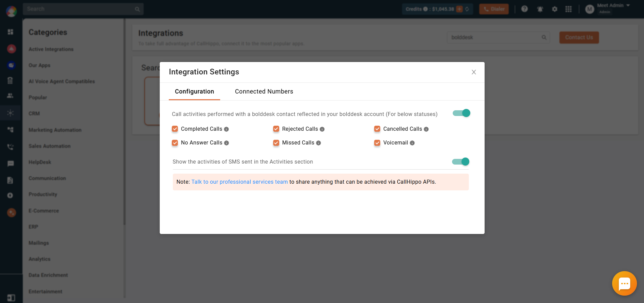Open the Dialer
The height and width of the screenshot is (303, 644).
point(494,9)
